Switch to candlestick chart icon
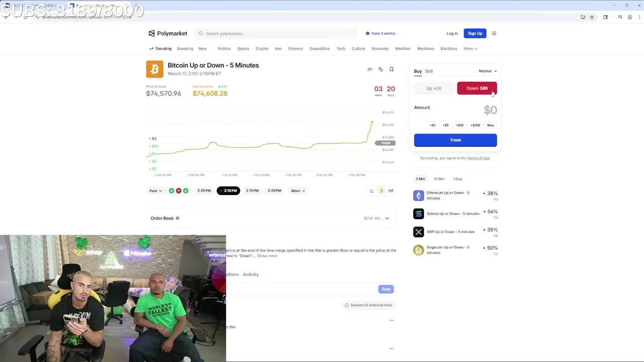 click(390, 191)
